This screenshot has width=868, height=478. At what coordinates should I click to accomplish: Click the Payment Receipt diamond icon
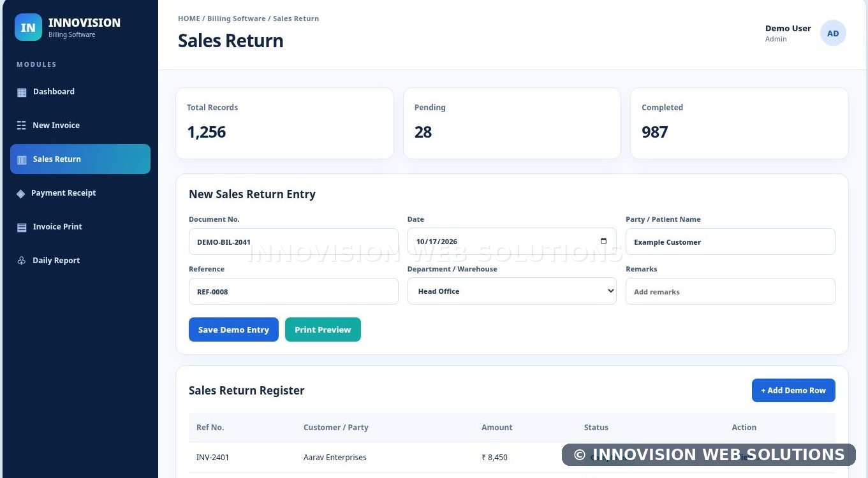coord(21,193)
